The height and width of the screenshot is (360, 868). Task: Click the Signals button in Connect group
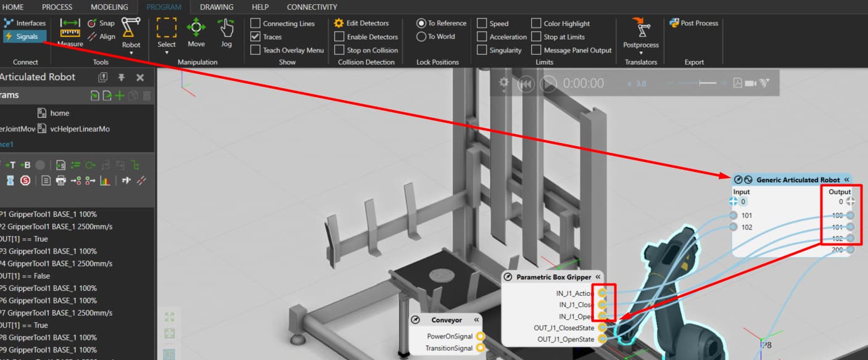(25, 36)
